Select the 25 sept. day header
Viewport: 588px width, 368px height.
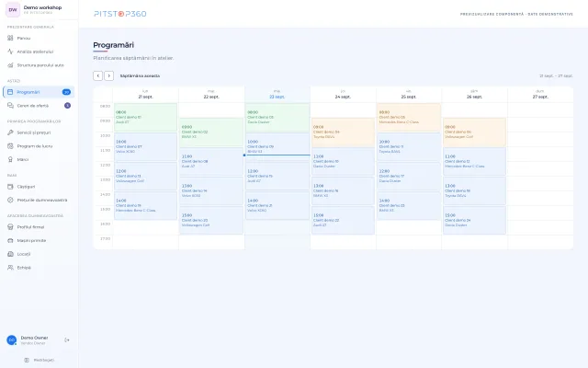point(409,94)
